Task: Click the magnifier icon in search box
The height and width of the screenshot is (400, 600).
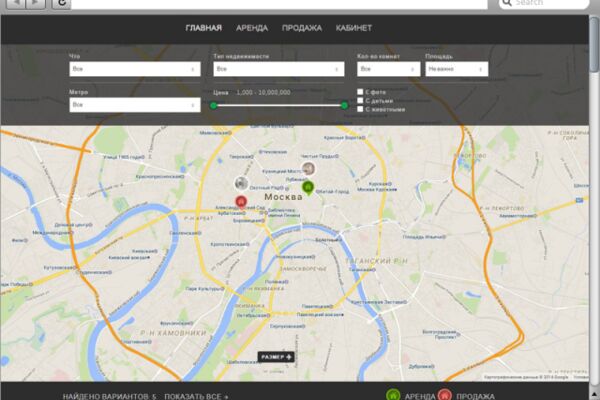Action: click(507, 3)
